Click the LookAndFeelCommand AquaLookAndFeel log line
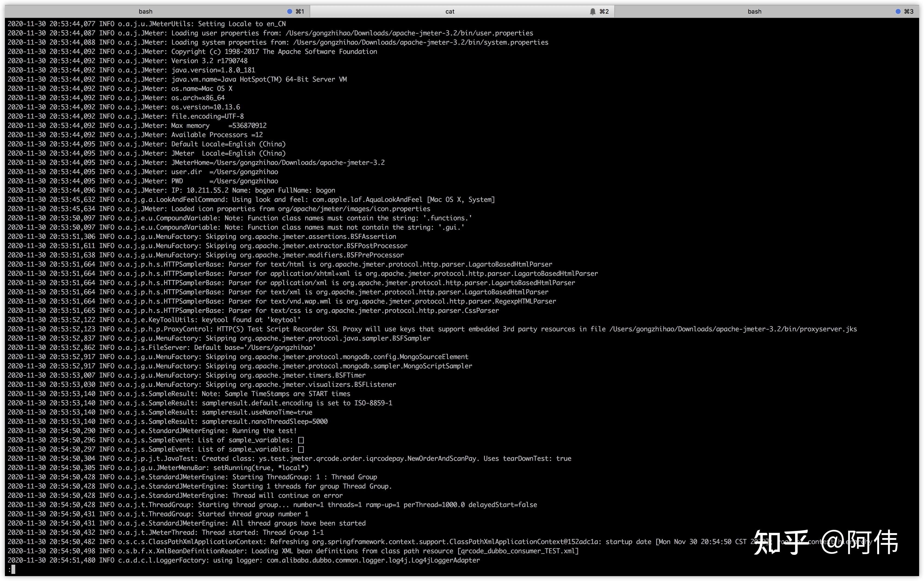The height and width of the screenshot is (581, 924). point(251,199)
